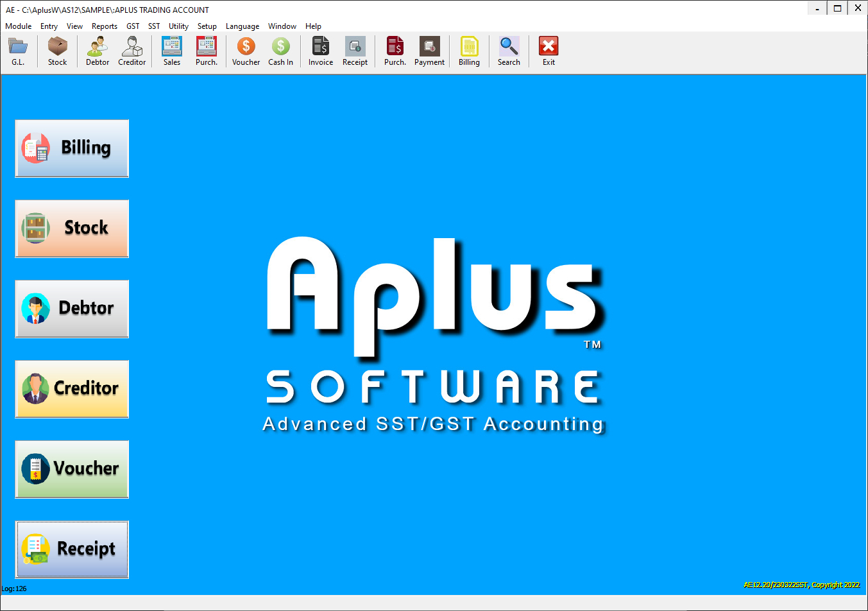The height and width of the screenshot is (611, 868).
Task: Click the Voucher sidebar button
Action: tap(71, 469)
